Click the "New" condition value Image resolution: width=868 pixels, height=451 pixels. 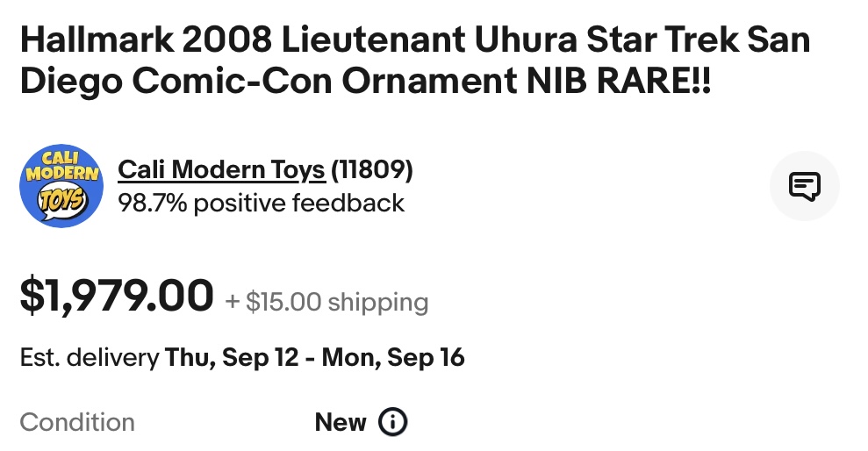pos(340,422)
